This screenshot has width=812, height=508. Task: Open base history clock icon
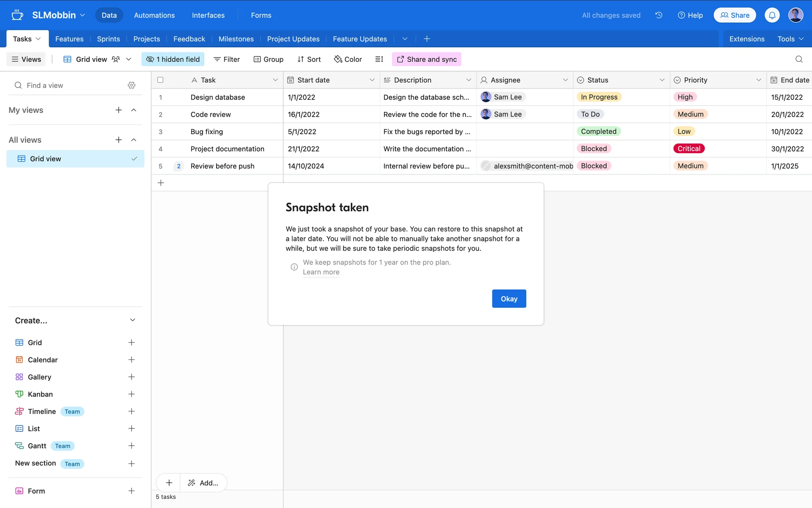[658, 15]
